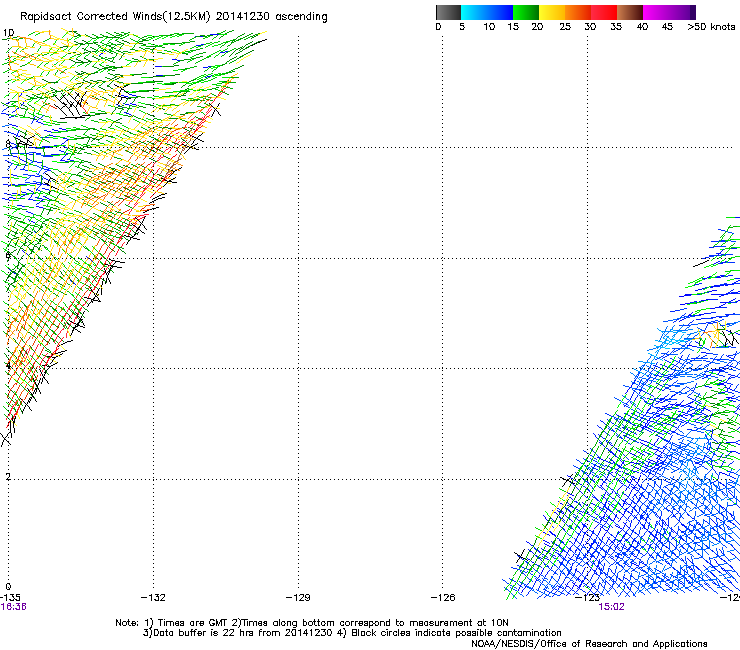
Task: Click the gray 0-5 knots legend swatch
Action: click(x=448, y=12)
